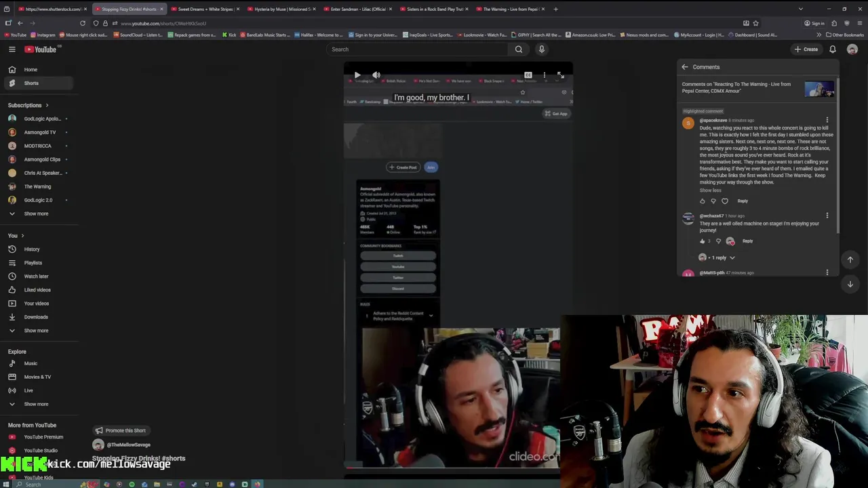Open YouTube Premium link

coord(39,436)
